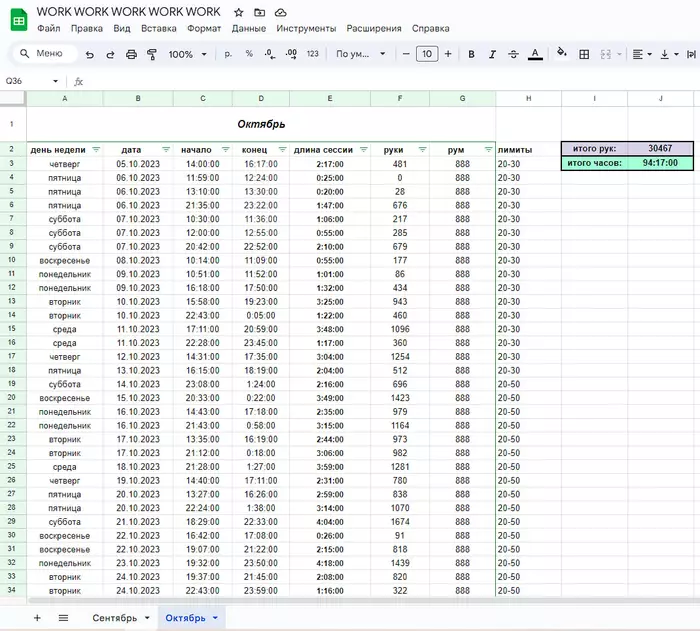The width and height of the screenshot is (700, 631).
Task: Increase the font size
Action: click(x=448, y=54)
